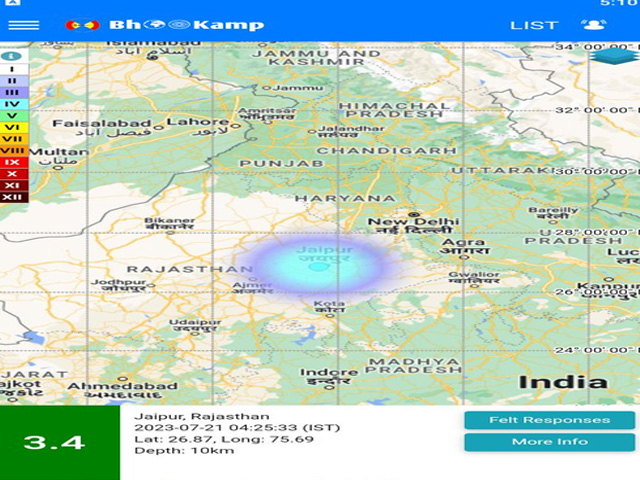The image size is (640, 480).
Task: Tap the HARYANA state label
Action: [345, 198]
